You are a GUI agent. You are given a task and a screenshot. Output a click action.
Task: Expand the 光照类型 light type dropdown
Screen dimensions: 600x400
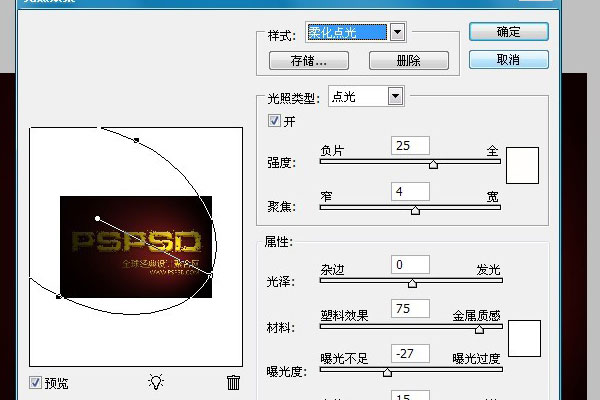click(x=395, y=96)
